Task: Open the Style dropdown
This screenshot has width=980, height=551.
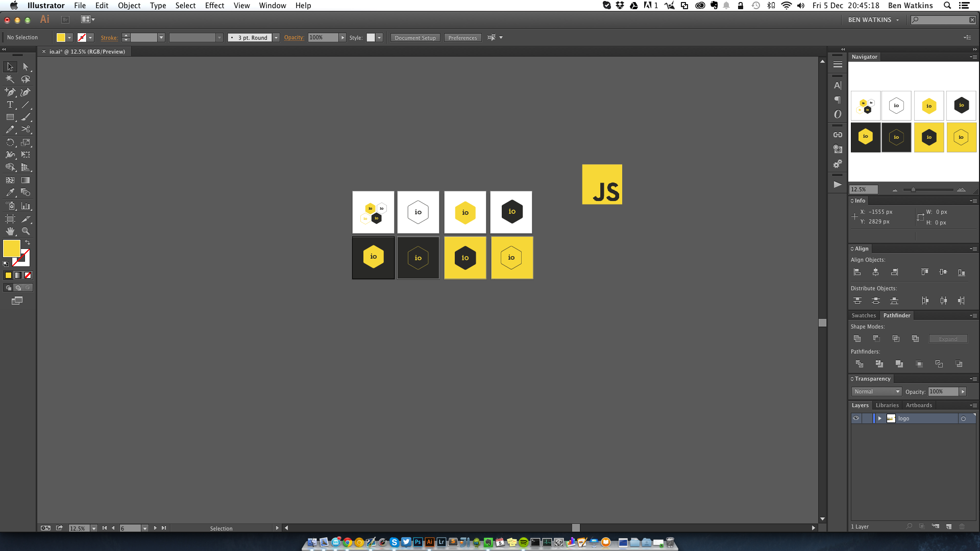Action: click(379, 38)
